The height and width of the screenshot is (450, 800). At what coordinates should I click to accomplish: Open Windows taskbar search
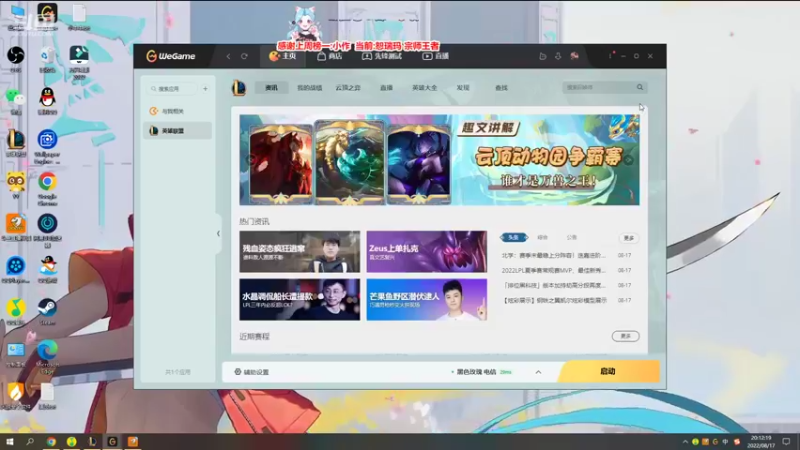30,441
